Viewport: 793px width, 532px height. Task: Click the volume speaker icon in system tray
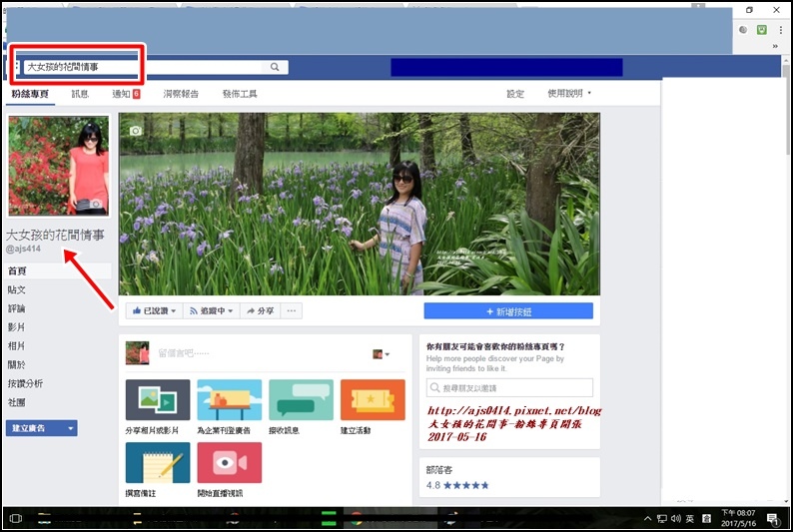point(676,518)
